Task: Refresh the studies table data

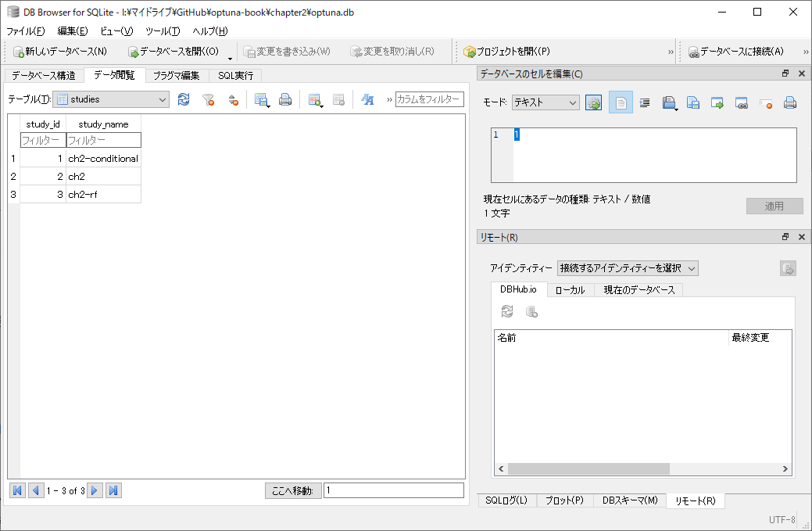Action: [183, 100]
